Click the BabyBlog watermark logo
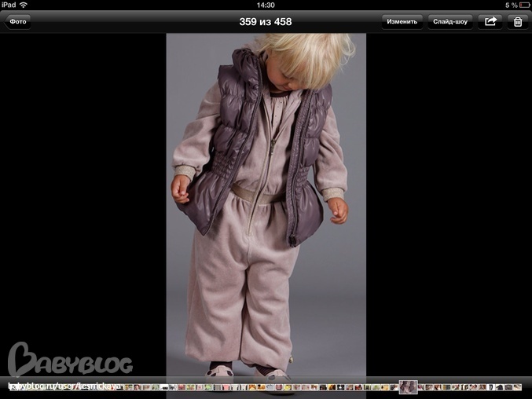Screen dimensions: 532x399 (x=70, y=360)
